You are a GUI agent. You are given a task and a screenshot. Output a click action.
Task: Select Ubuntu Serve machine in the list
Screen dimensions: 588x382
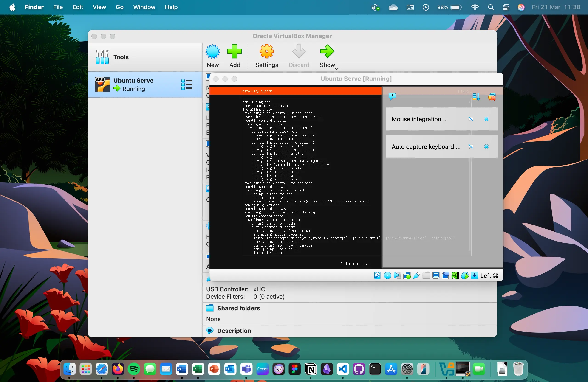pos(145,84)
